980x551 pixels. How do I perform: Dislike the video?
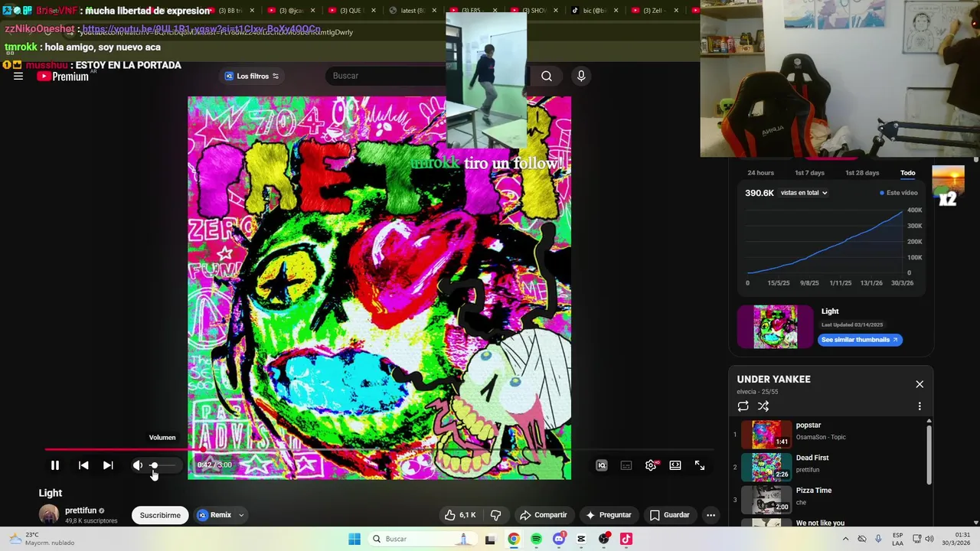pos(495,515)
